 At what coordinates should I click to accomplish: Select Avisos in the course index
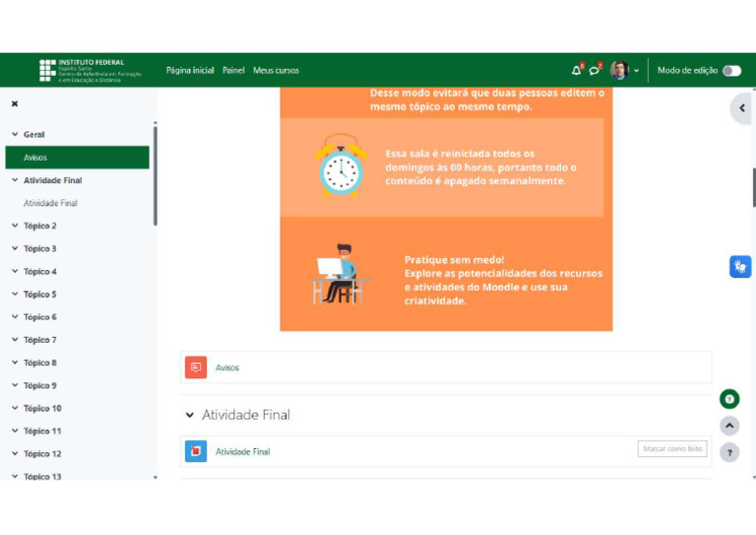click(77, 158)
